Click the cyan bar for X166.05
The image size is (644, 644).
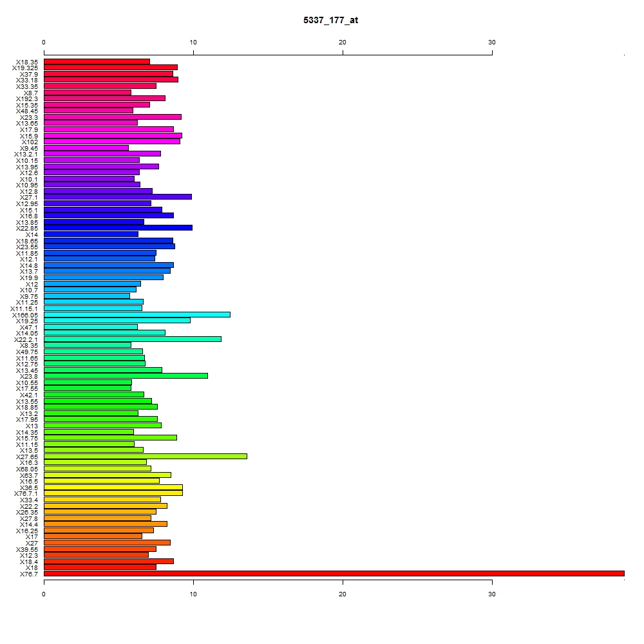pos(137,315)
